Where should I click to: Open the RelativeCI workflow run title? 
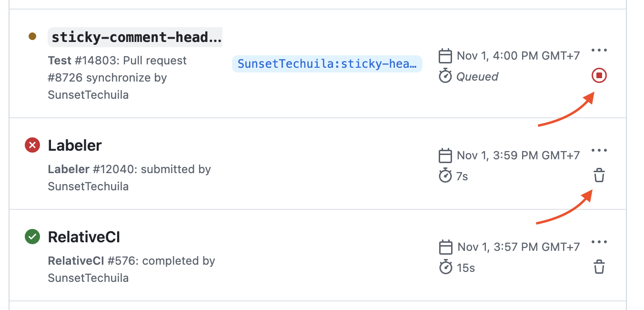[84, 237]
